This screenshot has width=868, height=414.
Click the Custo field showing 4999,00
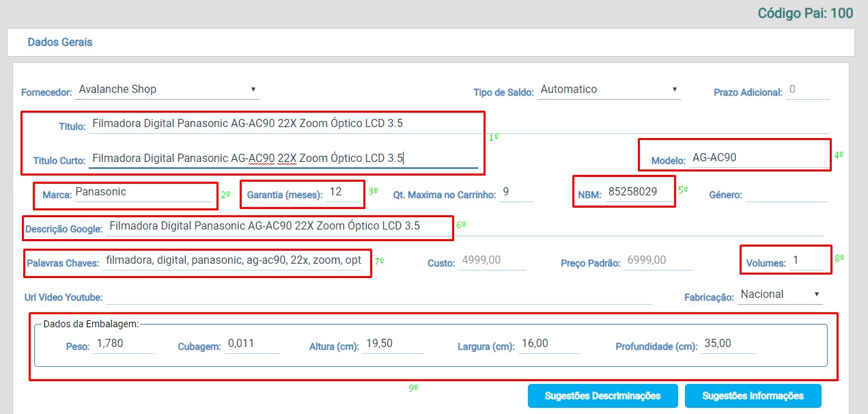coord(492,261)
